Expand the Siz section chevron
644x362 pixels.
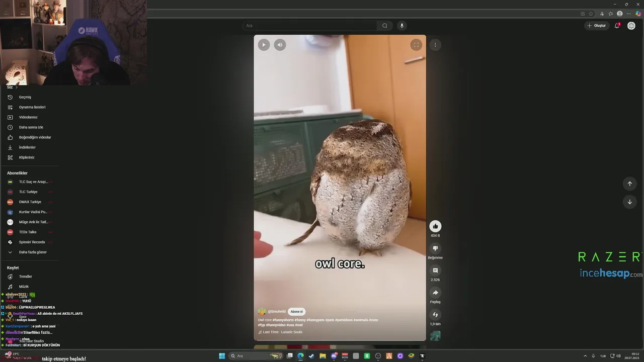coord(16,87)
